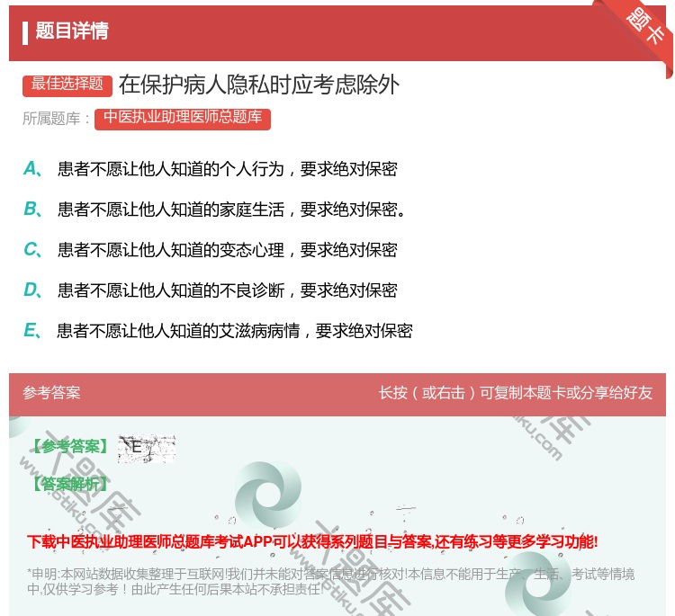Click the green 【参考答案】 label
This screenshot has width=675, height=616.
click(71, 447)
